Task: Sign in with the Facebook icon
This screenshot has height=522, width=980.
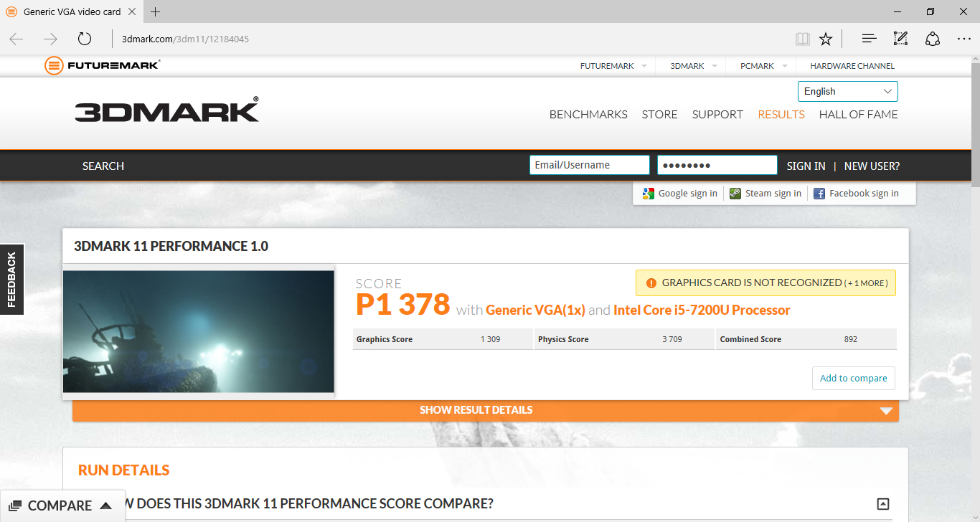Action: click(x=819, y=194)
